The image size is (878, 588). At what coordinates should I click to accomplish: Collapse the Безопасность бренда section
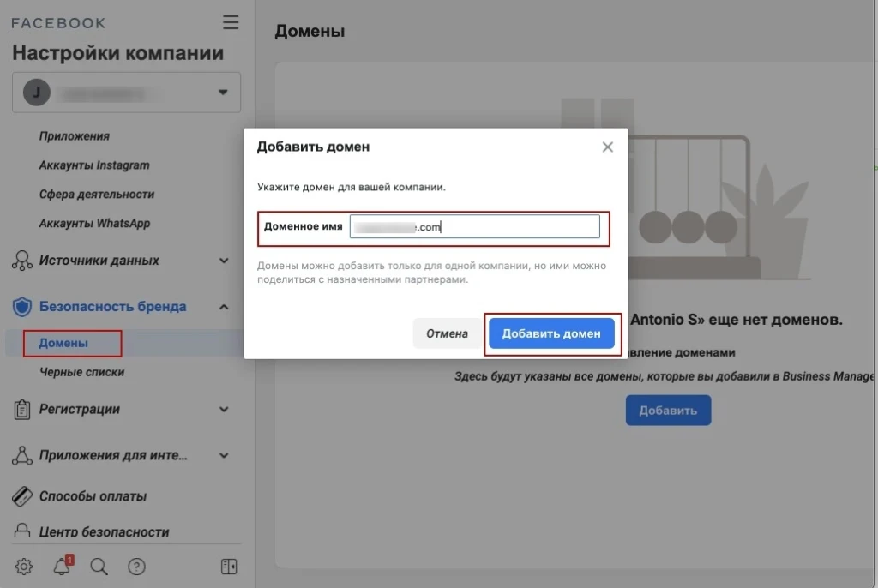(224, 307)
